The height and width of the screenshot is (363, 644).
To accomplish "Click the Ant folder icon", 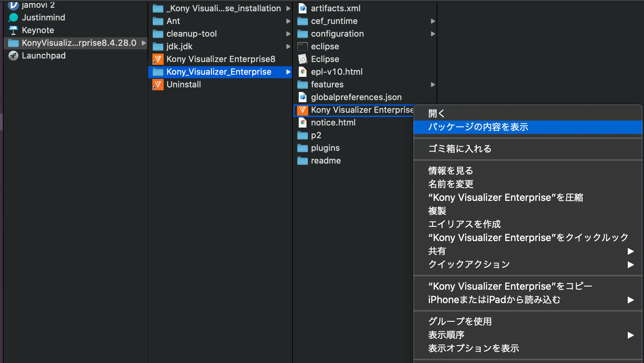I will click(158, 21).
